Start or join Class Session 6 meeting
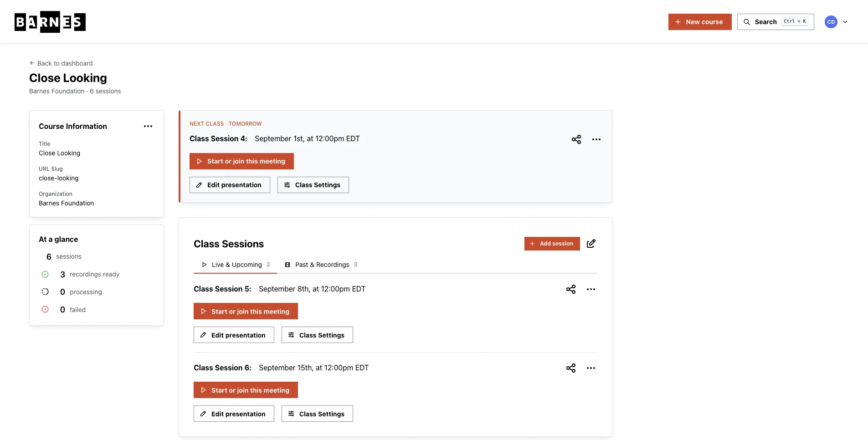The image size is (868, 440). point(246,390)
